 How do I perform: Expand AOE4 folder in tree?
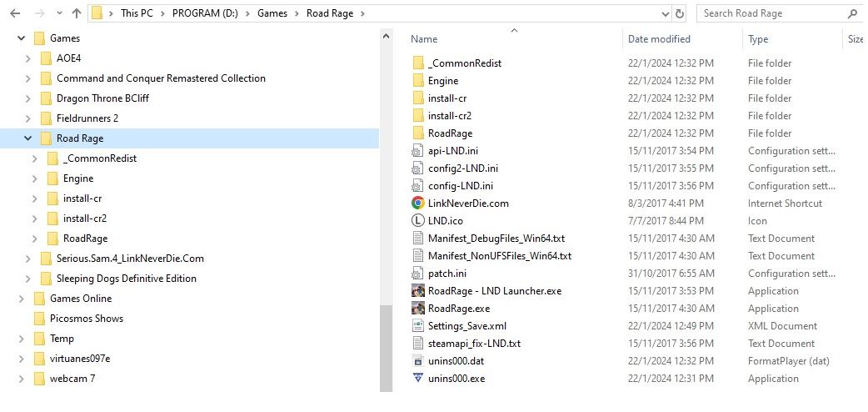pos(28,58)
